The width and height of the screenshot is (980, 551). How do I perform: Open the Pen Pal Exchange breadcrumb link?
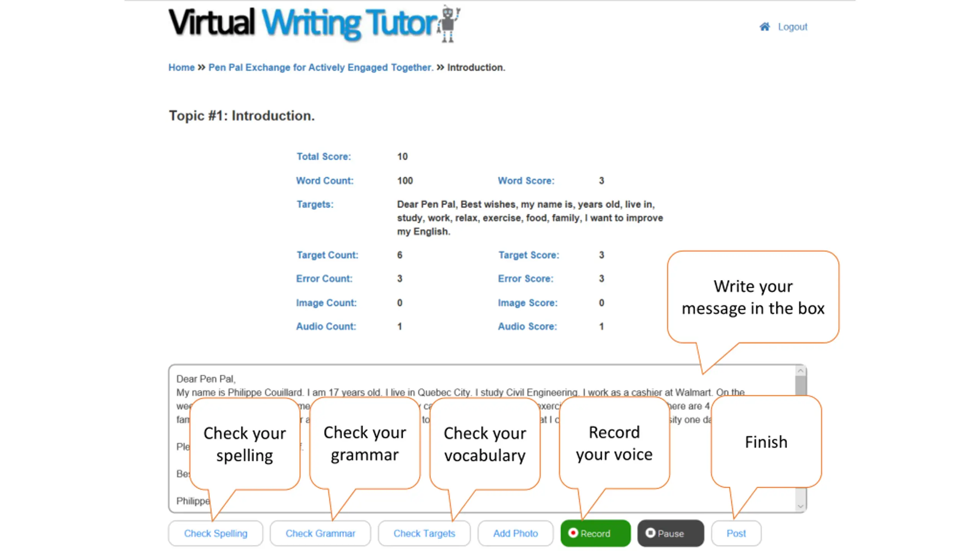tap(321, 67)
